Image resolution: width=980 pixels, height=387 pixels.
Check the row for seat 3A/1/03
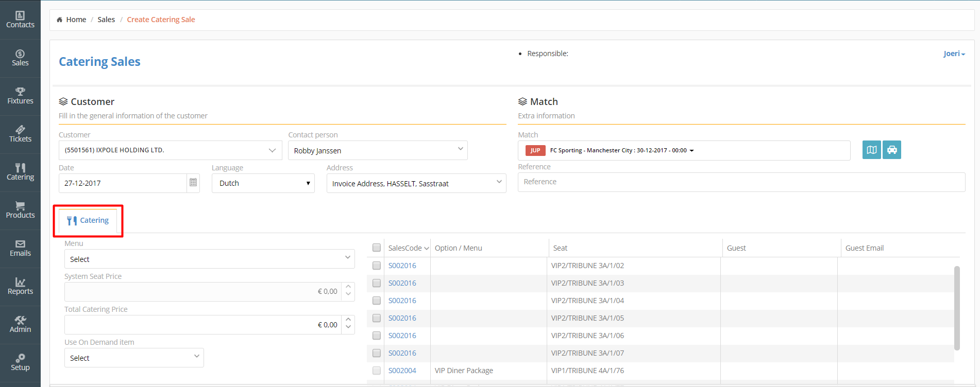[377, 283]
